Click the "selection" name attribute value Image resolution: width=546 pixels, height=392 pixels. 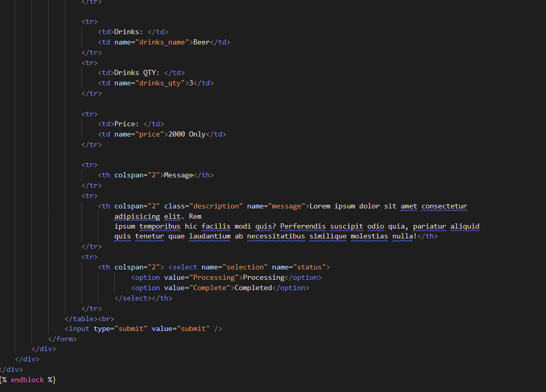click(x=245, y=267)
